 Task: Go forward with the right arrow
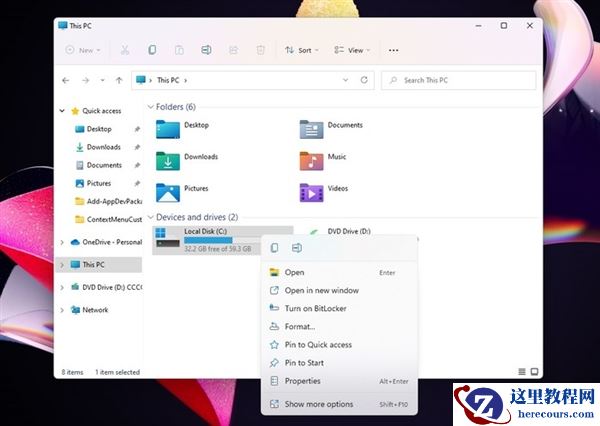86,80
